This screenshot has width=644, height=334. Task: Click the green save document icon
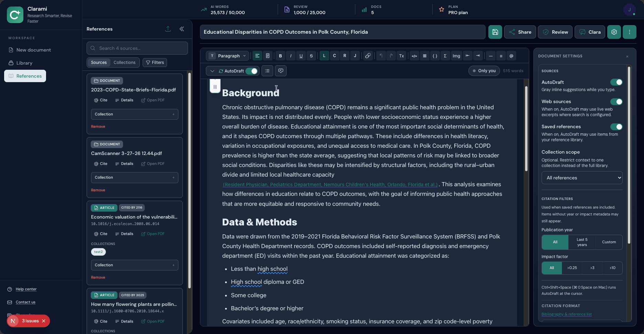point(495,32)
